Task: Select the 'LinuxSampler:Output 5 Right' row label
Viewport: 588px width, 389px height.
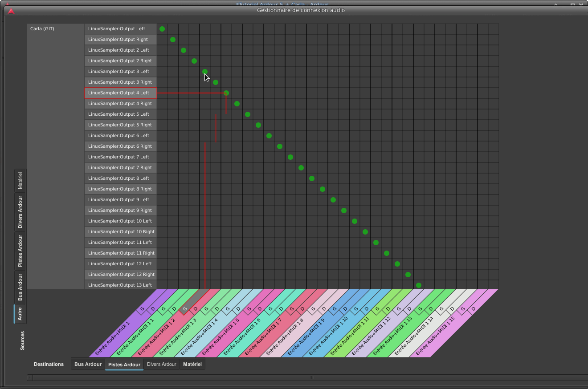Action: [121, 125]
